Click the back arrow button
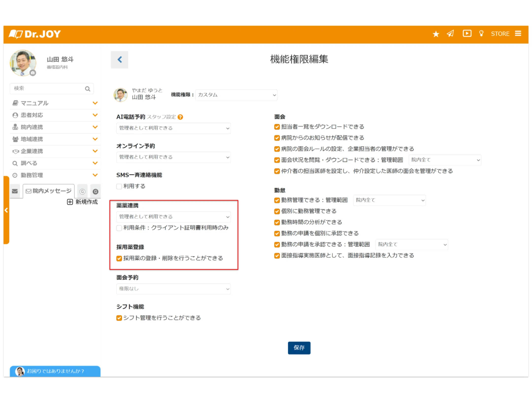The height and width of the screenshot is (399, 532). [119, 60]
